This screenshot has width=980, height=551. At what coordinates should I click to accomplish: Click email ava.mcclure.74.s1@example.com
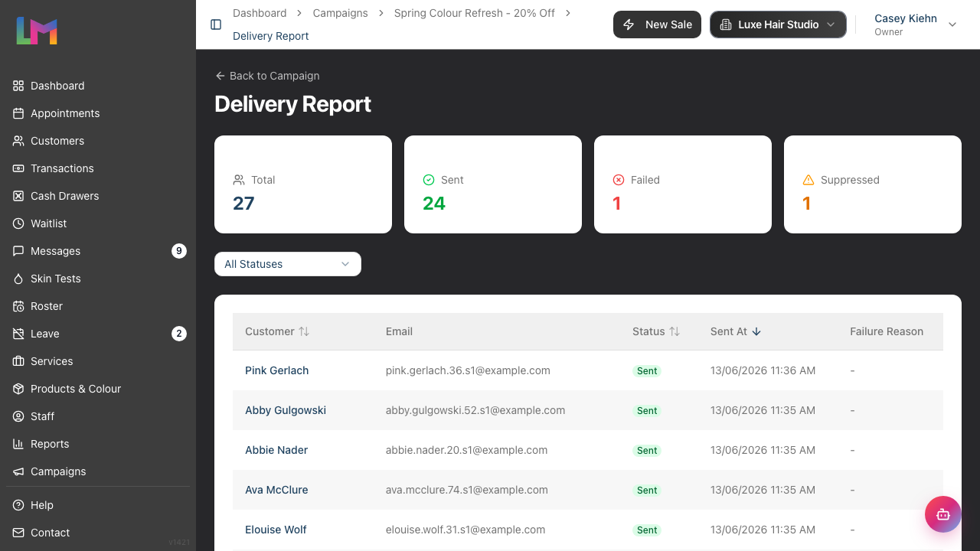(467, 490)
